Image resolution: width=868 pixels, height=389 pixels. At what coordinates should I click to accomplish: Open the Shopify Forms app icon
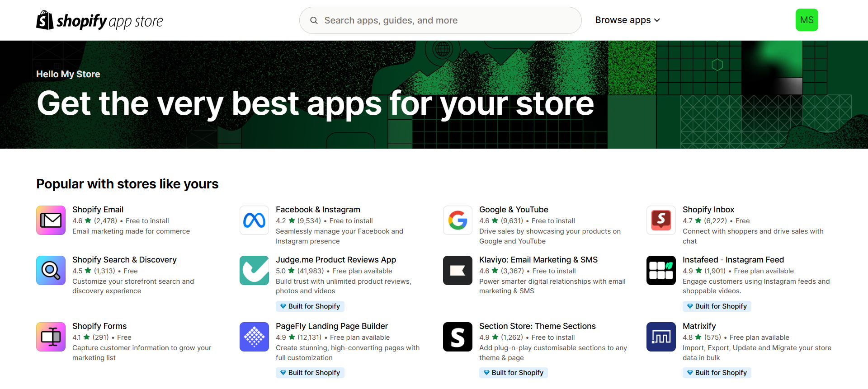pos(51,337)
